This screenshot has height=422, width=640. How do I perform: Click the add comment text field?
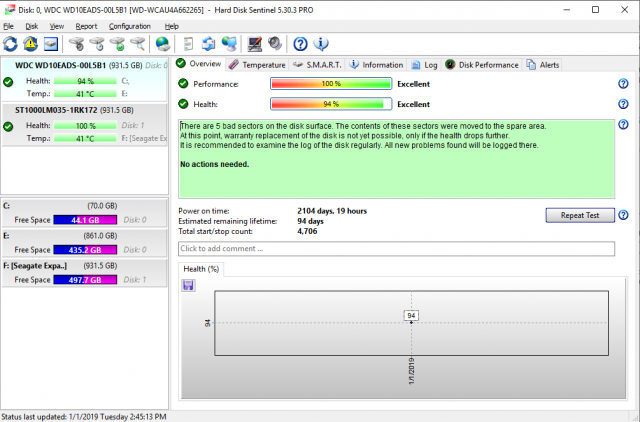click(x=395, y=248)
